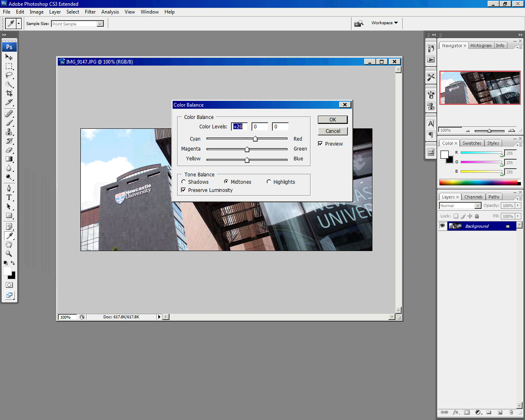This screenshot has width=525, height=420.
Task: Click OK in Color Balance dialog
Action: pos(332,119)
